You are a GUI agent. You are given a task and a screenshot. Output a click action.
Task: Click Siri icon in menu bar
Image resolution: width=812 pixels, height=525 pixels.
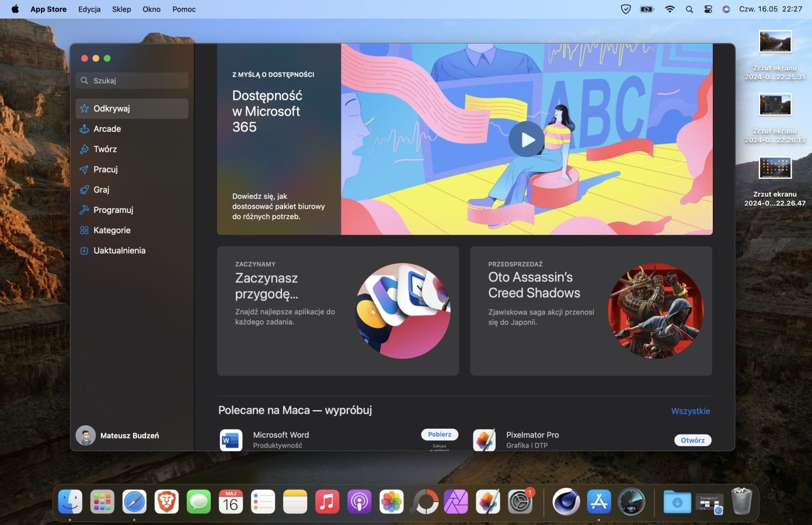[726, 9]
